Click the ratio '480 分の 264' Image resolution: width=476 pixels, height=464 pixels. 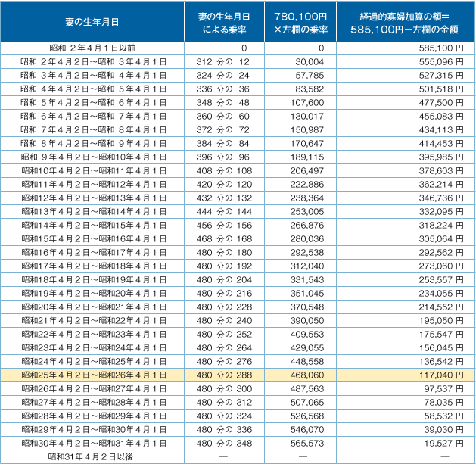[224, 348]
